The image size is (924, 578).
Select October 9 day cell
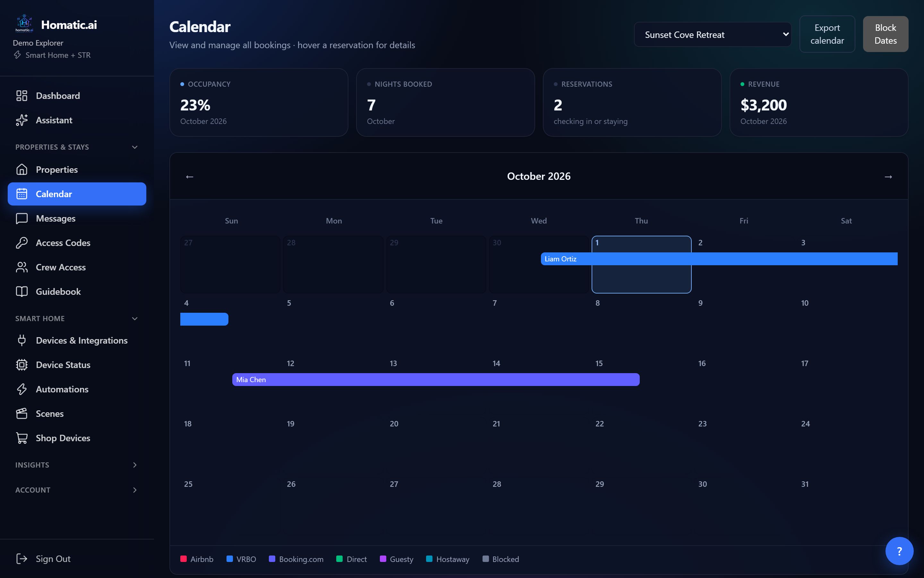pyautogui.click(x=744, y=325)
